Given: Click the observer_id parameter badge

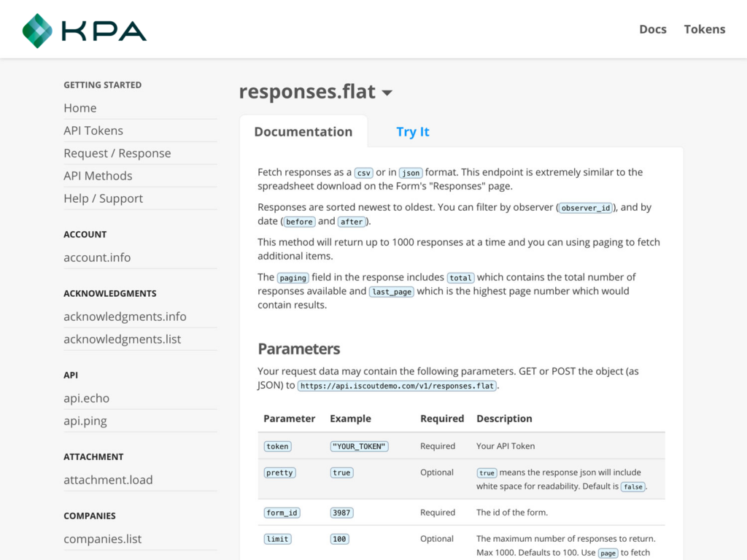Looking at the screenshot, I should [x=586, y=208].
